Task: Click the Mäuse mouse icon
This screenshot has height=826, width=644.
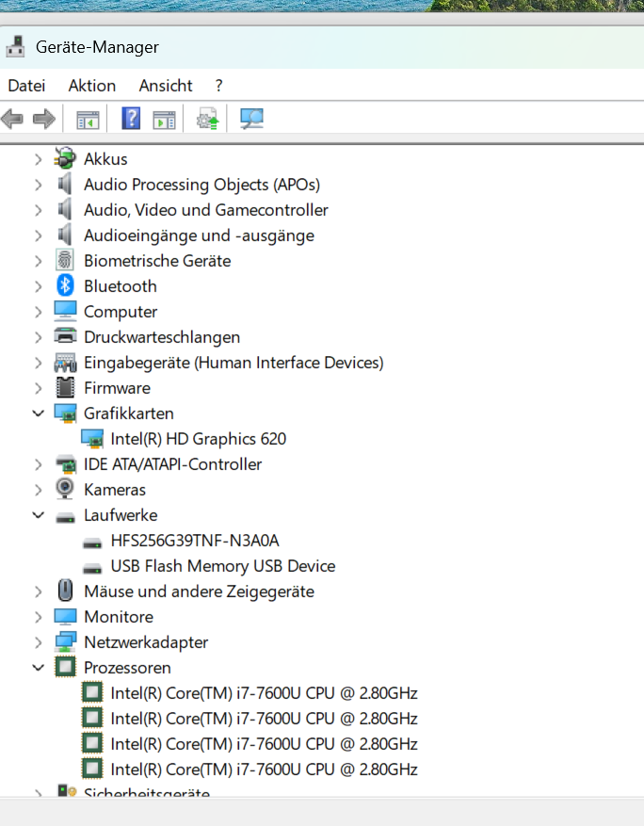Action: coord(65,591)
